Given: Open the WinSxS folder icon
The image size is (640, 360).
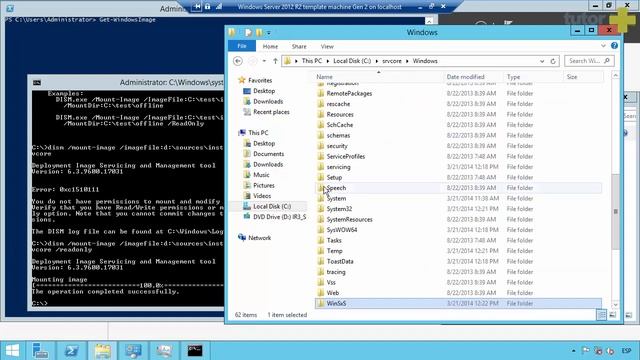Looking at the screenshot, I should (321, 303).
